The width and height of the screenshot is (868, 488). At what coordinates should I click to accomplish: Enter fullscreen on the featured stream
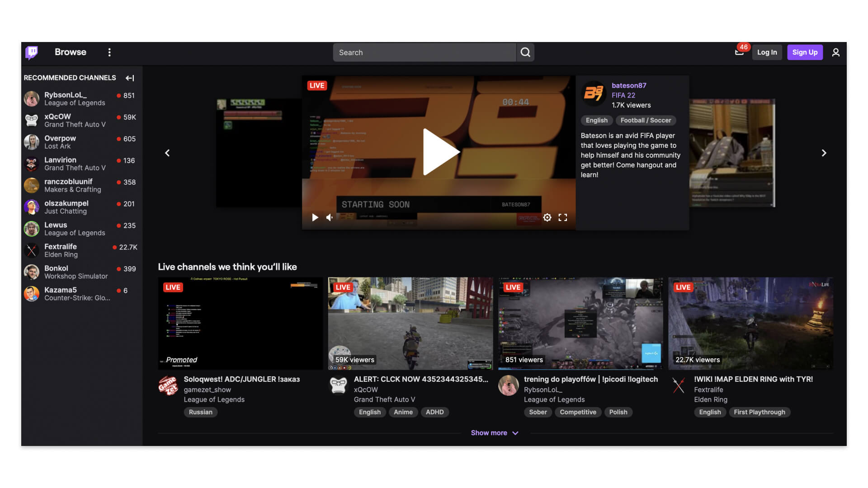point(563,218)
